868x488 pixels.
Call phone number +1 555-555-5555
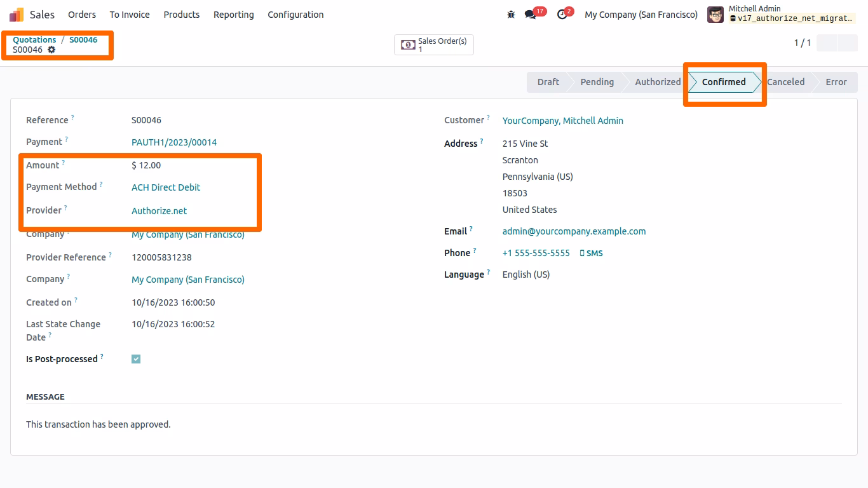pos(536,253)
